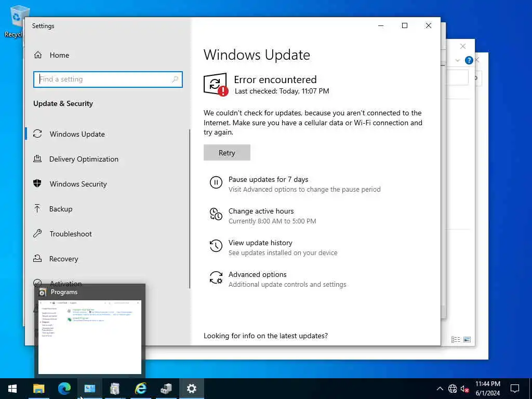Click the sidebar scrollbar in Settings
532x399 pixels.
tap(189, 209)
